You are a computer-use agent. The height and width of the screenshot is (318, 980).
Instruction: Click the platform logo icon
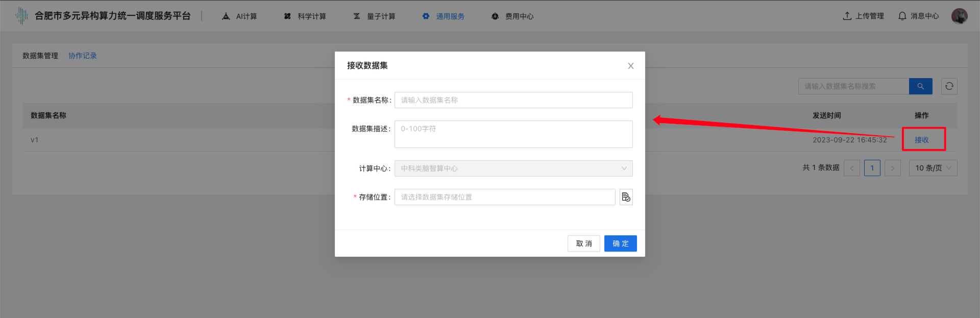(21, 16)
